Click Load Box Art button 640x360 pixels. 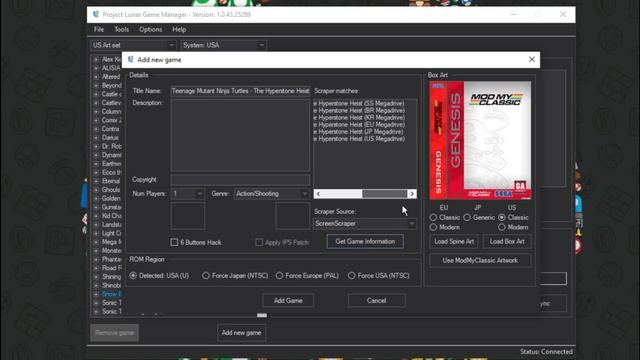tap(507, 242)
